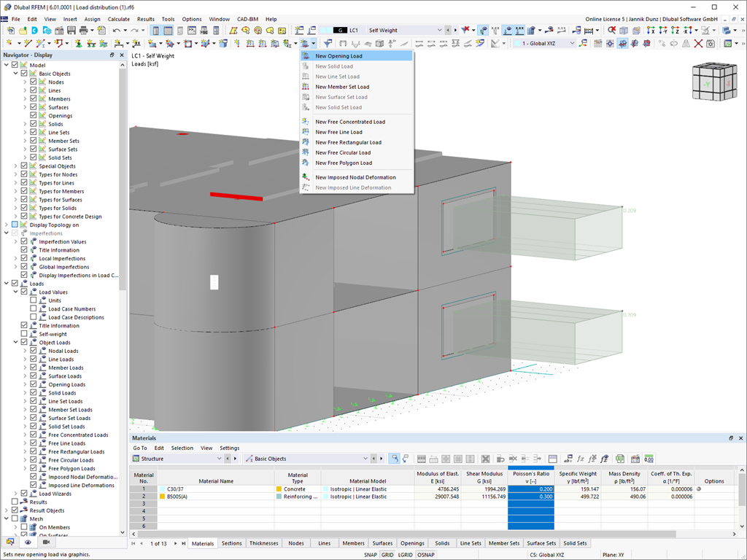The height and width of the screenshot is (560, 747).
Task: Click the Save icon in the toolbar
Action: pyautogui.click(x=71, y=31)
